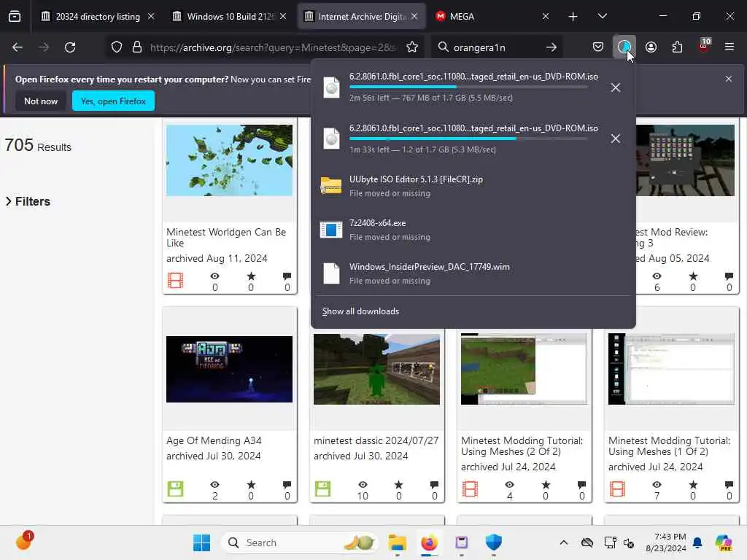The image size is (747, 560).
Task: Open Minetest Modding Tutorial Meshes (1 Of 2) link
Action: [670, 446]
